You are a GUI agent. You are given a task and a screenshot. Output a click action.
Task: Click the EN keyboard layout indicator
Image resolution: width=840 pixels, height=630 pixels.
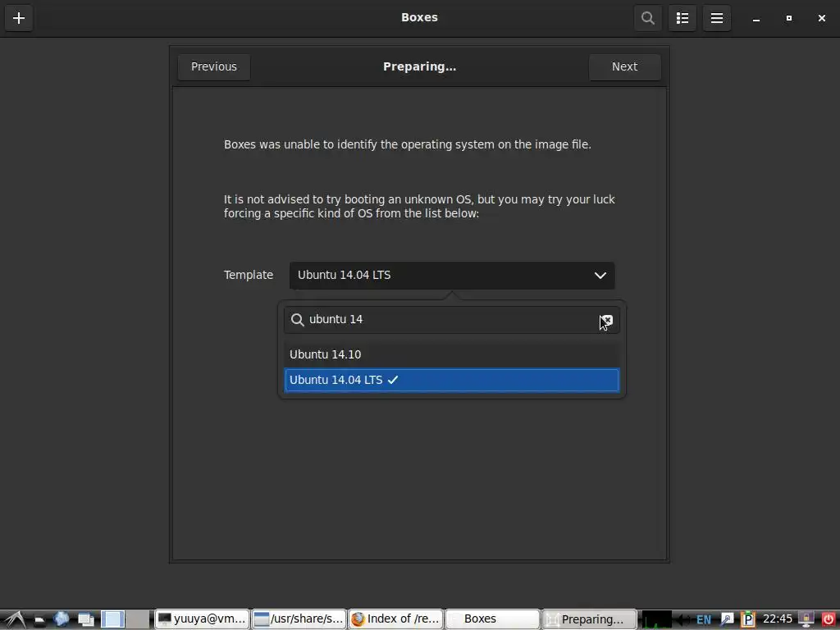pyautogui.click(x=704, y=620)
